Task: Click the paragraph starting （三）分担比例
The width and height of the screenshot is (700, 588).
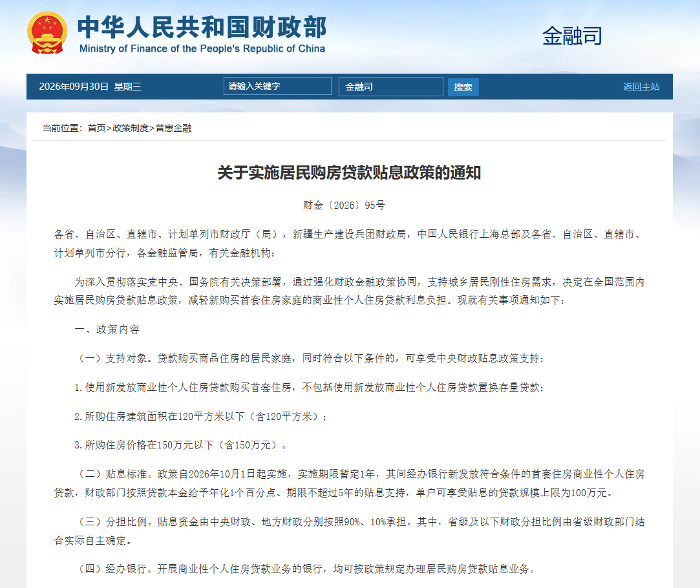Action: pos(350,531)
